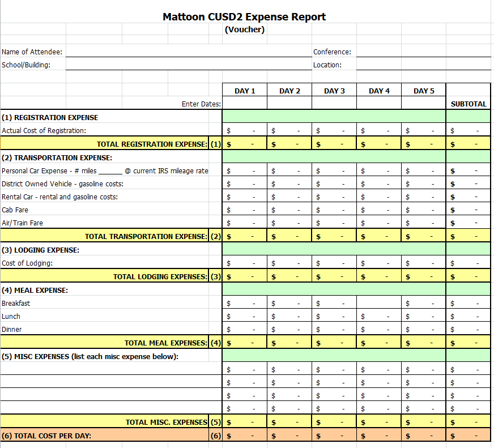Screen dimensions: 494x448
Task: Select Actual Cost of Registration DAY 1 cell
Action: [245, 131]
